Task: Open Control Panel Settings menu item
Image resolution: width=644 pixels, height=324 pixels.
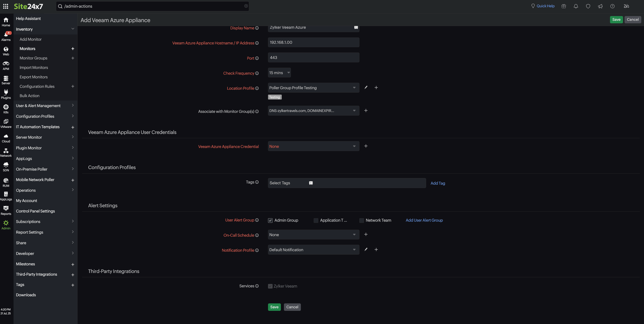Action: [35, 211]
